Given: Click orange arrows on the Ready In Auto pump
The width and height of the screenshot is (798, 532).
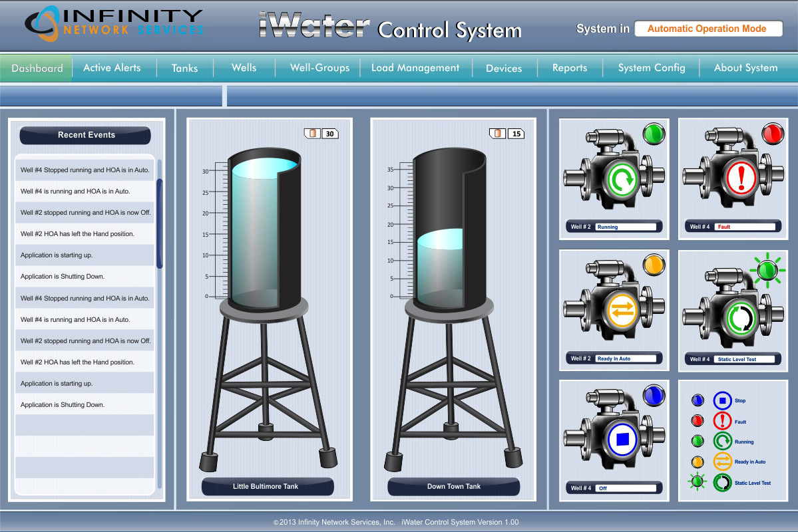Looking at the screenshot, I should point(622,310).
